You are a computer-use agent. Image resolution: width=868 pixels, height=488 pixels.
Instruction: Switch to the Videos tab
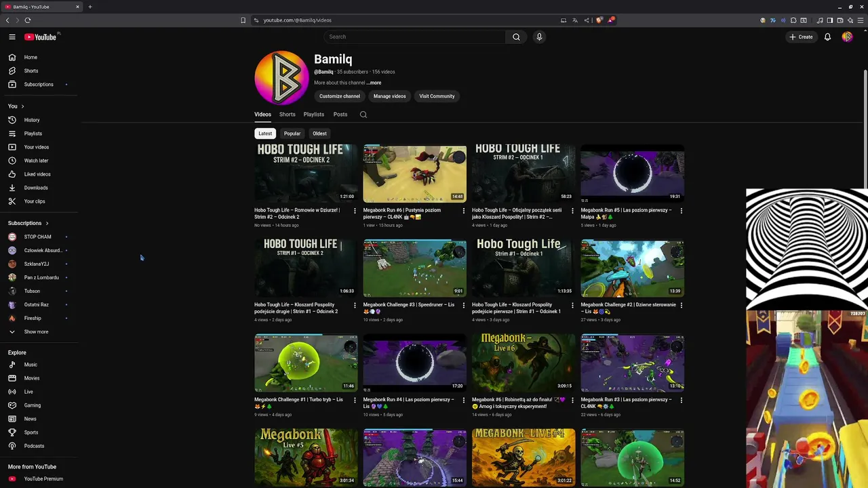point(262,115)
